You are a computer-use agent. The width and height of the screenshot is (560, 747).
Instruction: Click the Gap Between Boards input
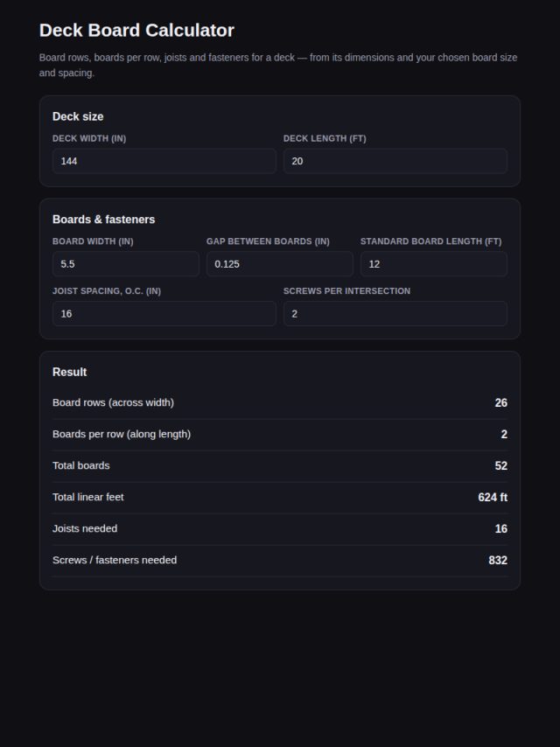point(280,264)
